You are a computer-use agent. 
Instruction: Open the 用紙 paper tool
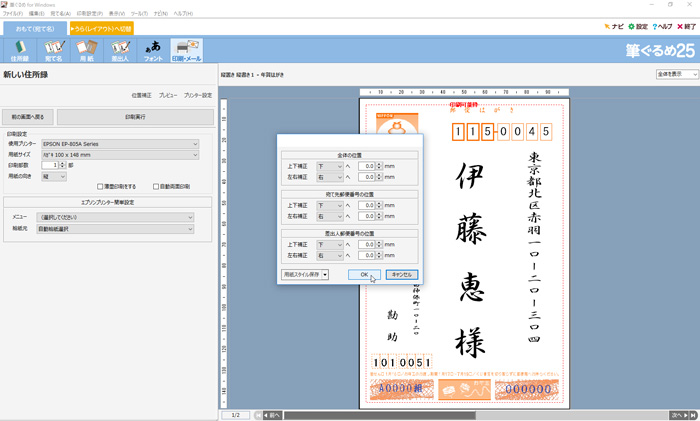(87, 50)
